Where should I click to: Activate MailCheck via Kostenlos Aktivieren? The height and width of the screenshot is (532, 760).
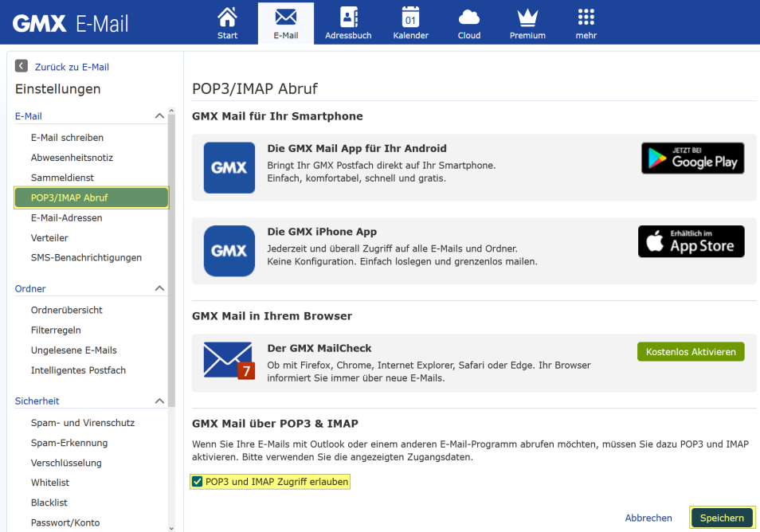pos(690,351)
